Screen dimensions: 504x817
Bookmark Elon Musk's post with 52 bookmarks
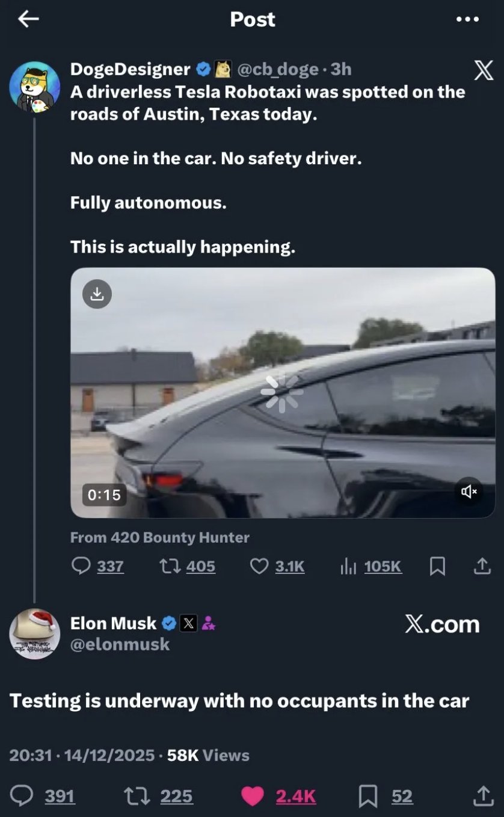tap(368, 796)
